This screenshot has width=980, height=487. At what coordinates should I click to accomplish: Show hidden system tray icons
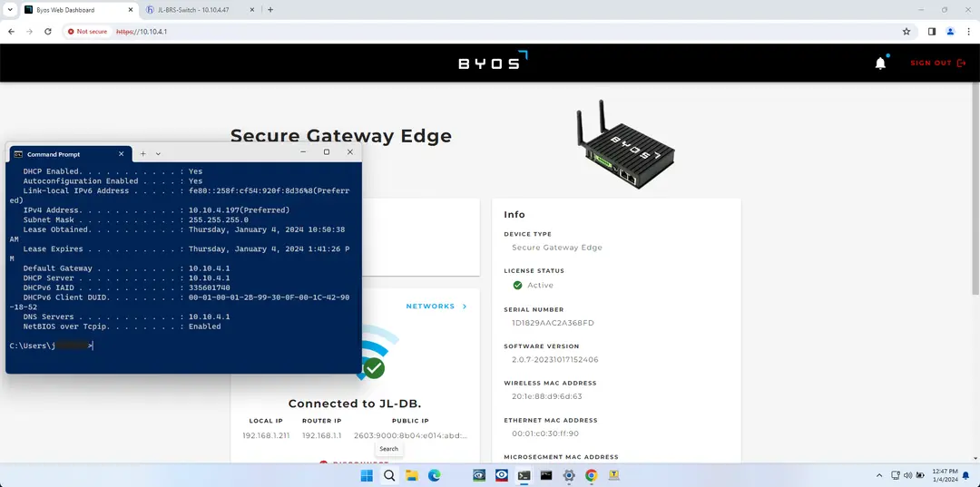[879, 476]
